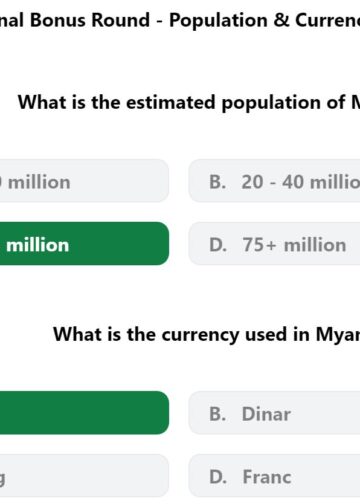This screenshot has height=504, width=360.
Task: Click the B. letter beside 20 - 40 million
Action: click(218, 182)
